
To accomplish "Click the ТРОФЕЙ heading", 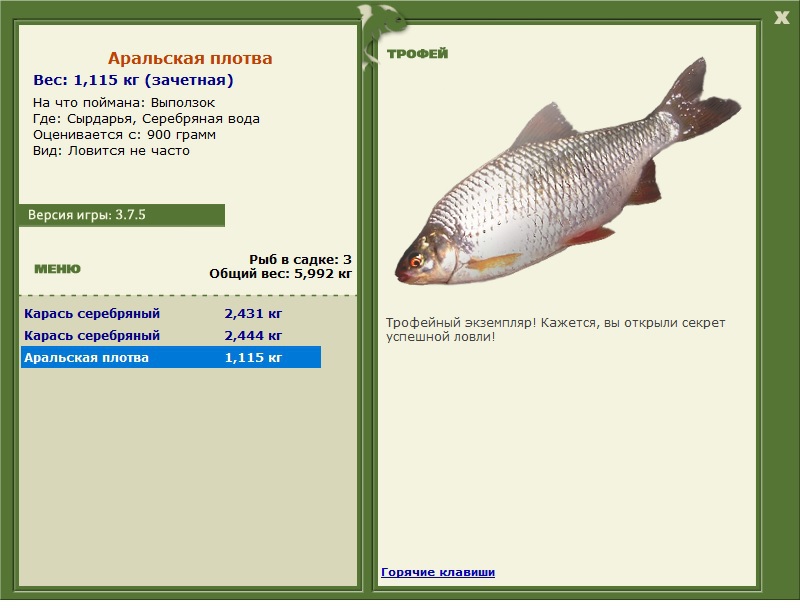I will click(417, 54).
